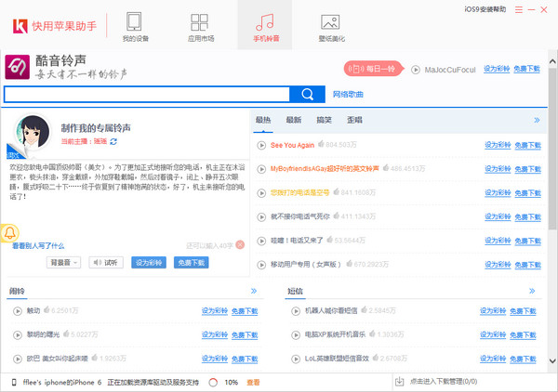Select the 搞笑 funny category tab
Screen dimensions: 558x392
point(324,120)
